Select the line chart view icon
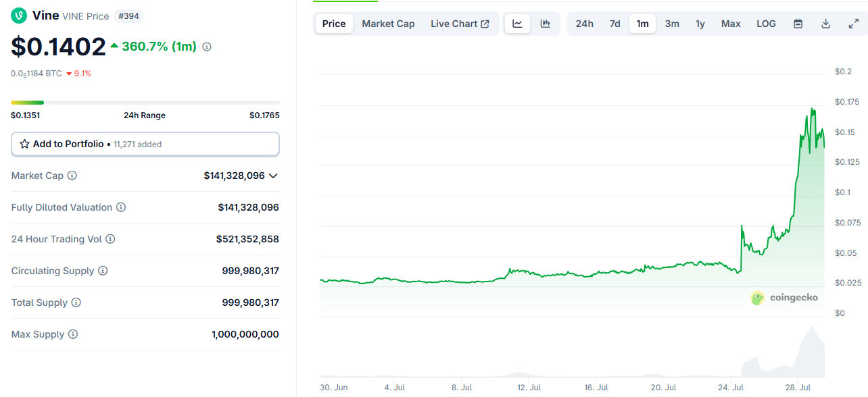Image resolution: width=868 pixels, height=397 pixels. click(517, 23)
